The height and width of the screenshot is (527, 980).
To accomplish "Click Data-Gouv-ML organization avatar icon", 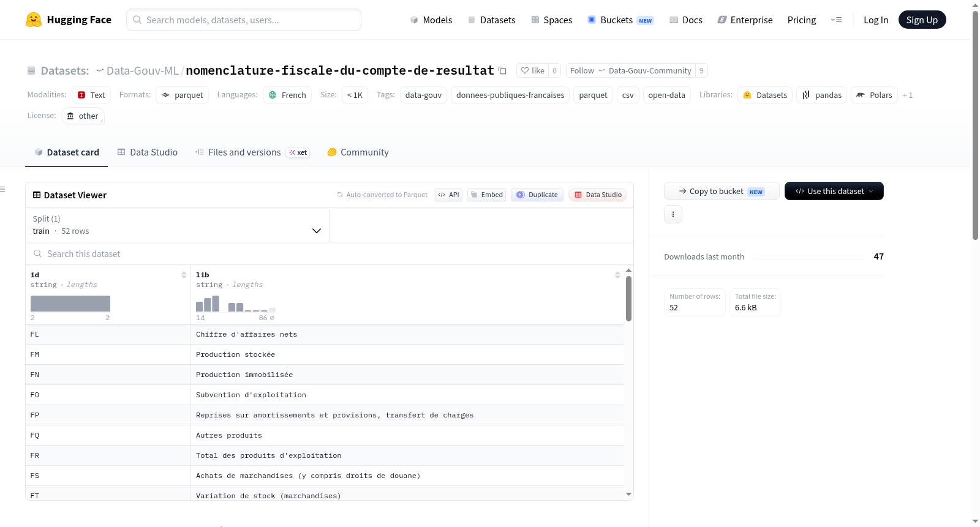I will 100,70.
